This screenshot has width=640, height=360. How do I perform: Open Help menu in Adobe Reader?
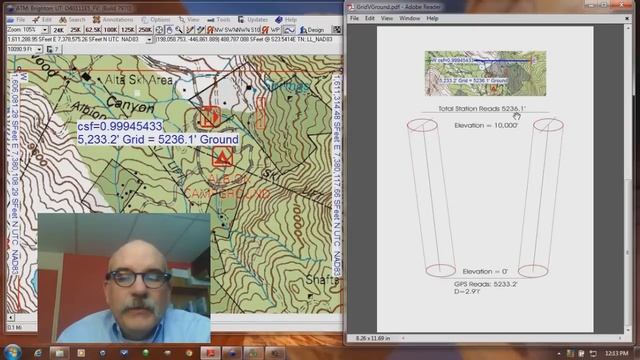(432, 18)
